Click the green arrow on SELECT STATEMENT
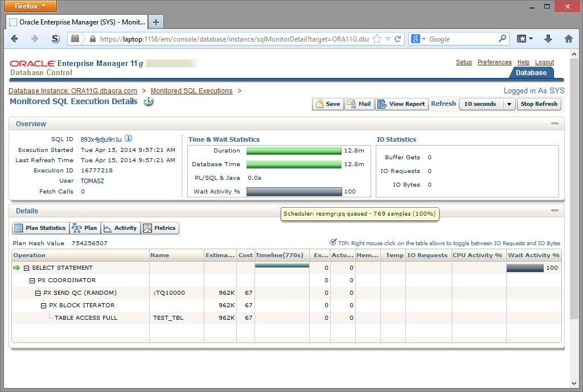The width and height of the screenshot is (583, 392). coord(17,267)
